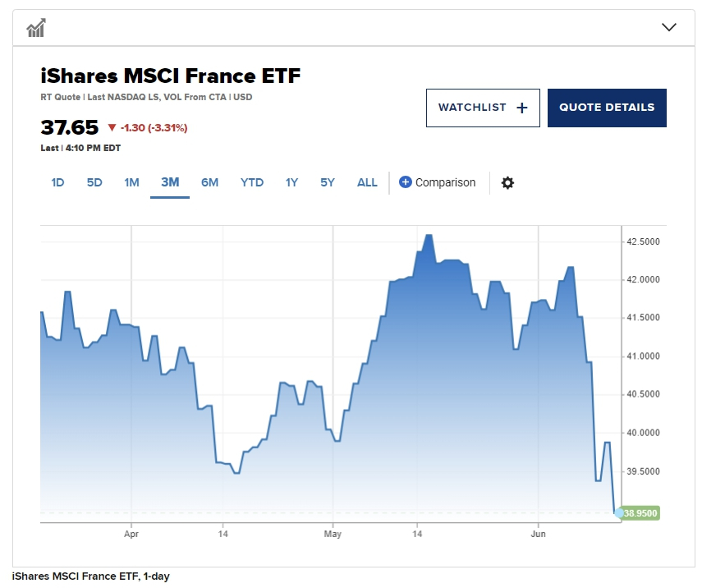Click the chart icon in the top-left header
The width and height of the screenshot is (702, 588).
pos(35,28)
